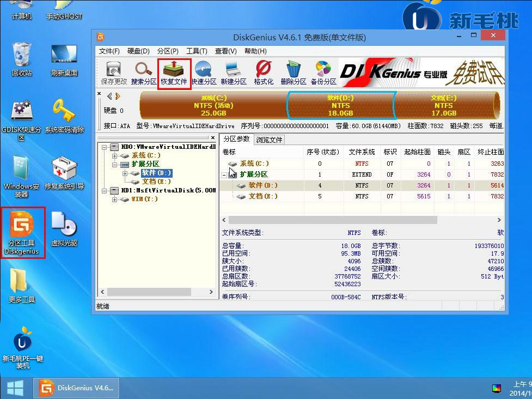This screenshot has width=532, height=399.
Task: Open the 手动GHOST desktop shortcut
Action: (x=64, y=10)
